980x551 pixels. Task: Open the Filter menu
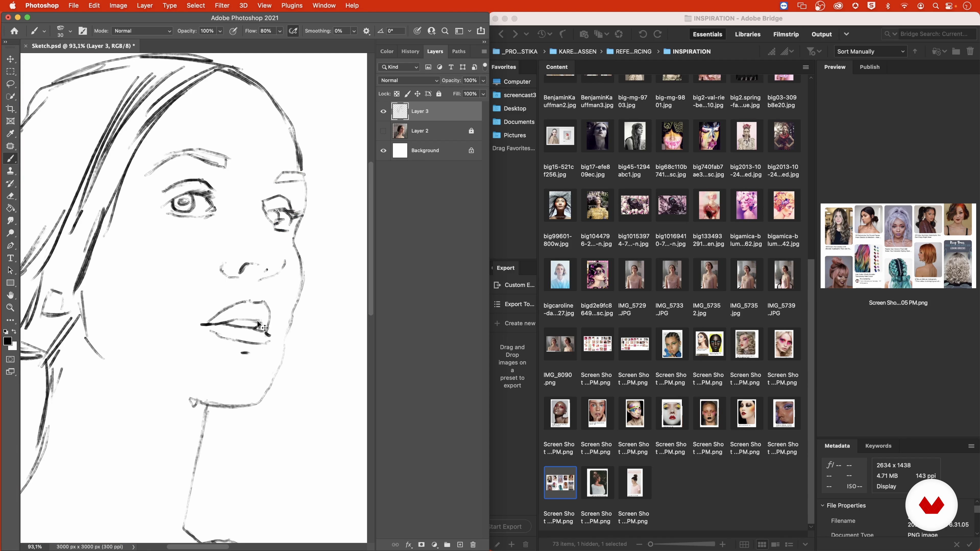coord(222,6)
